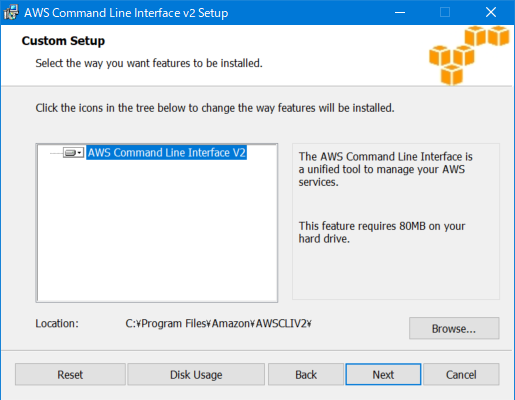Click the disabled maximize button
This screenshot has width=515, height=400.
[x=445, y=13]
